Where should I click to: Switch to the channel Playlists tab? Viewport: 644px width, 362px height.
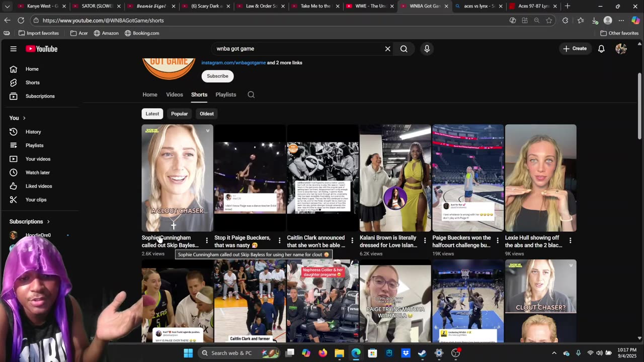[226, 95]
